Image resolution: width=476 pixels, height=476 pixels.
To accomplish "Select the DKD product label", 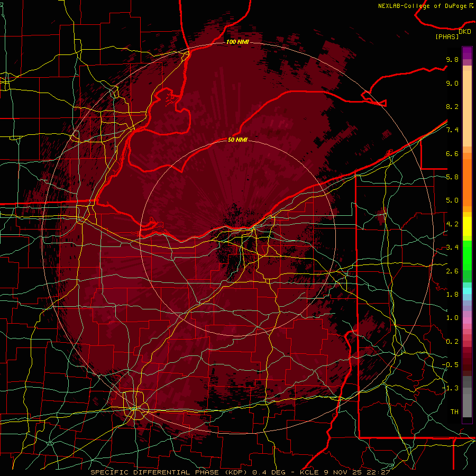I will point(465,32).
